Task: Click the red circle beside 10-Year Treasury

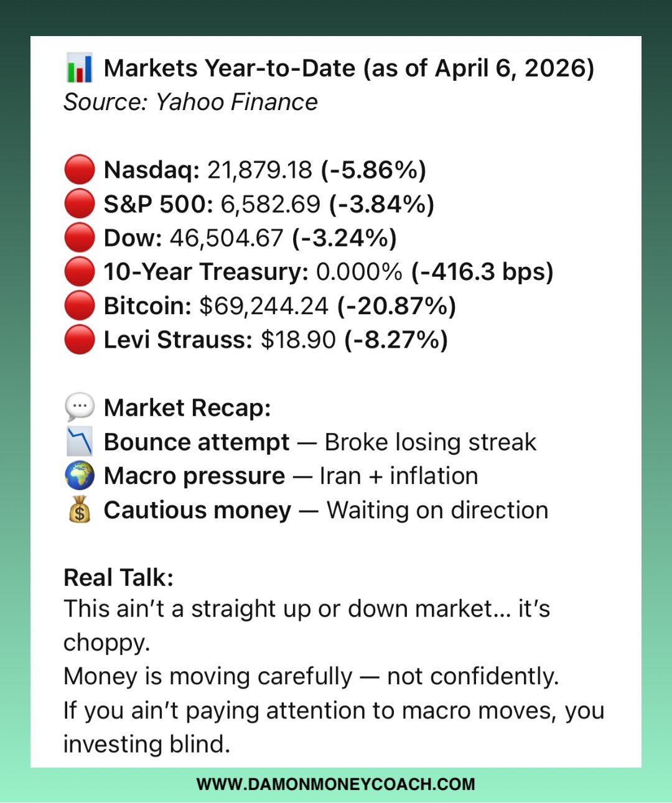Action: 80,272
